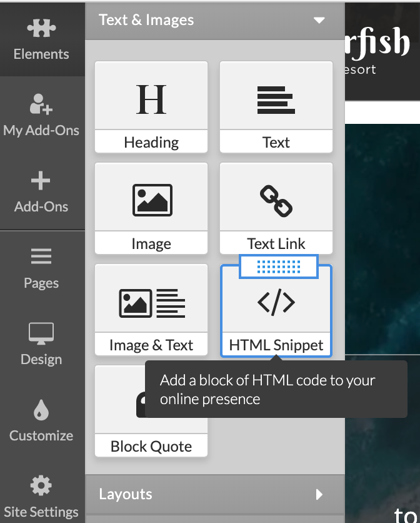Open the Design monitor icon
Viewport: 420px width, 523px height.
tap(41, 333)
